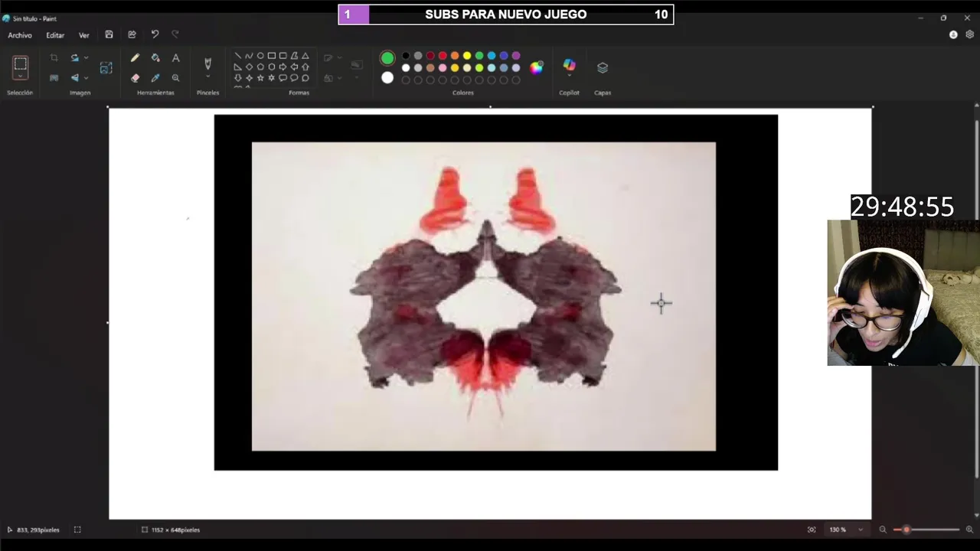Click the Redo arrow
This screenshot has height=551, width=980.
click(175, 34)
